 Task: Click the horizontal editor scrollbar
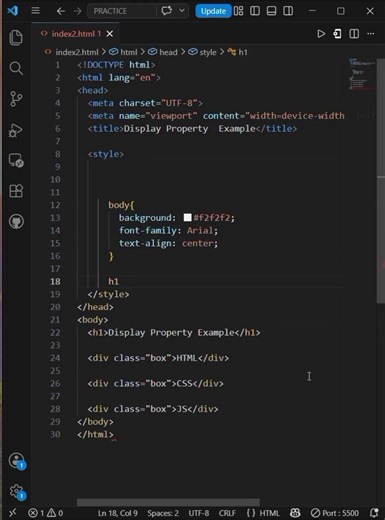pyautogui.click(x=168, y=502)
